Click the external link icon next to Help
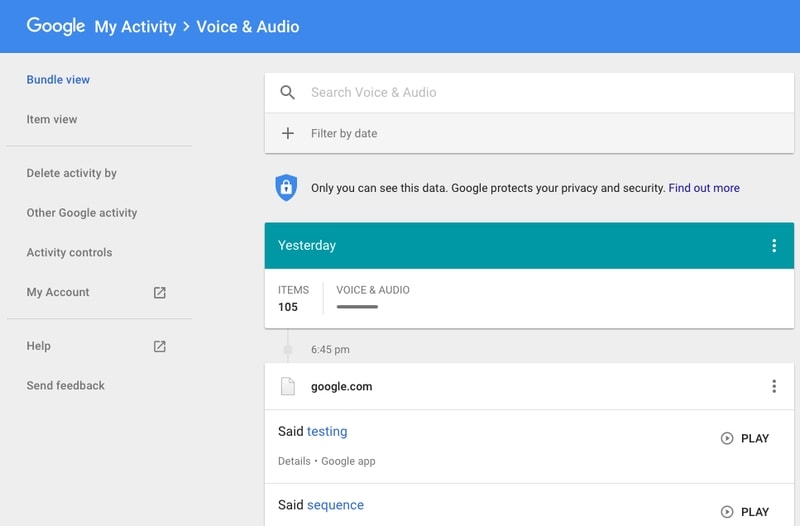This screenshot has height=526, width=800. click(x=160, y=346)
